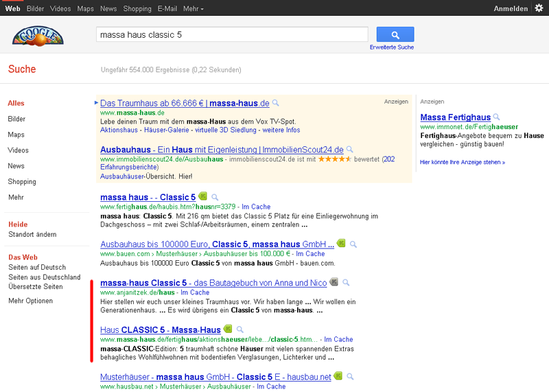Open the Mehr dropdown in the top bar
The height and width of the screenshot is (392, 549).
[194, 8]
